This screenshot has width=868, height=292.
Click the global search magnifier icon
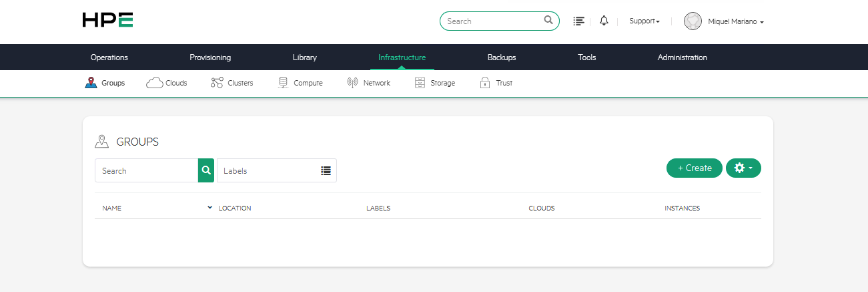[x=548, y=21]
